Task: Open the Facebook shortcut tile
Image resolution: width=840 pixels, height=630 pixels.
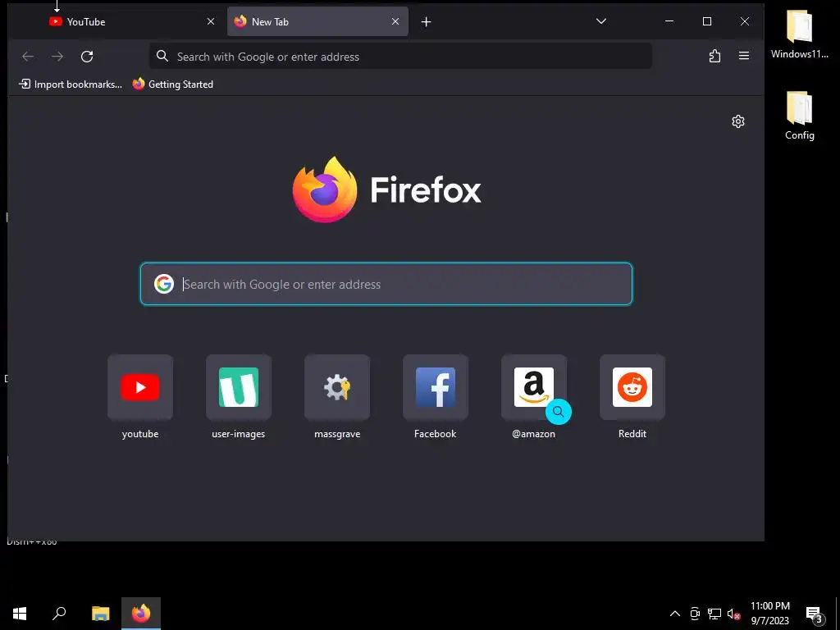Action: point(435,387)
